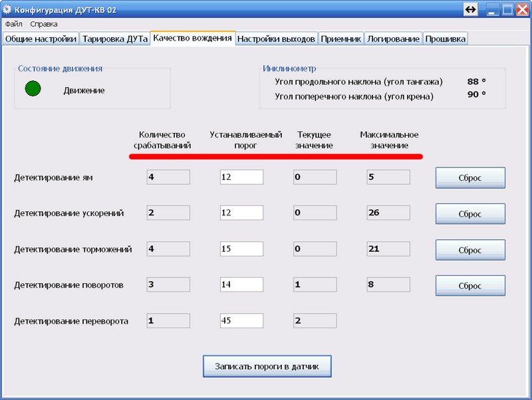Screen dimensions: 532x400
Task: Click the Детектирование переворота threshold field showing 45
Action: [241, 321]
